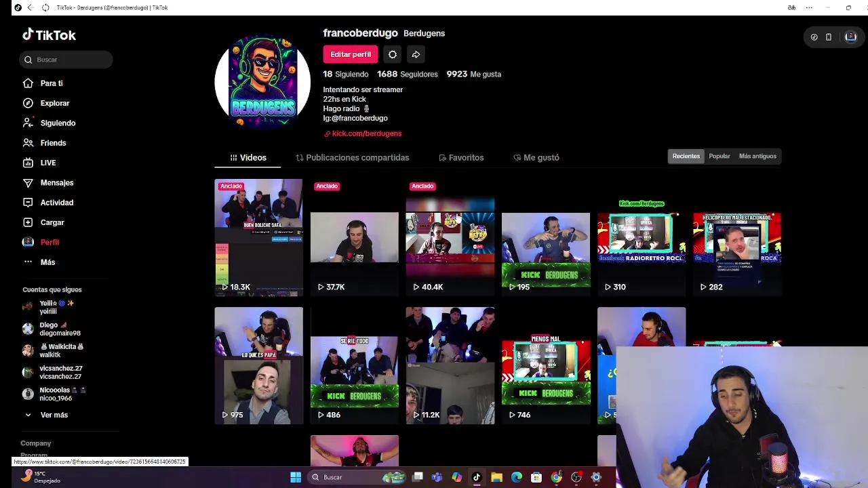
Task: Open the translate icon in the title bar
Action: (791, 7)
